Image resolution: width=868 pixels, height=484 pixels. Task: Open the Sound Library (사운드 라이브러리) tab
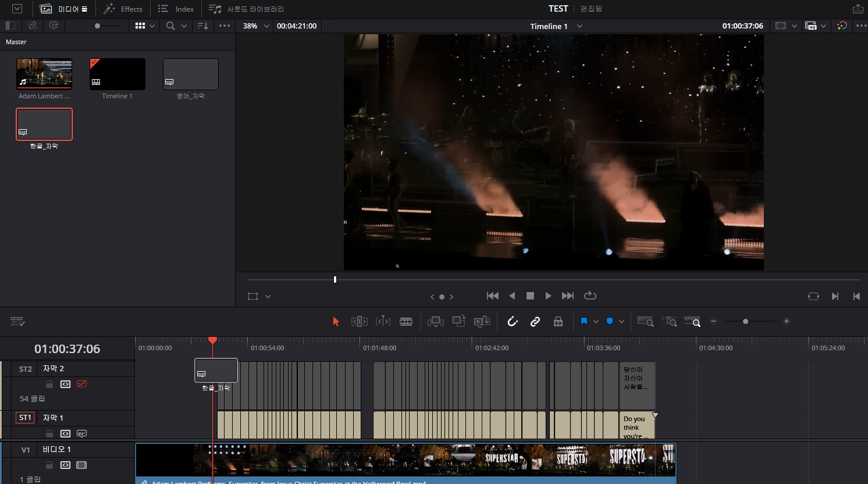247,9
